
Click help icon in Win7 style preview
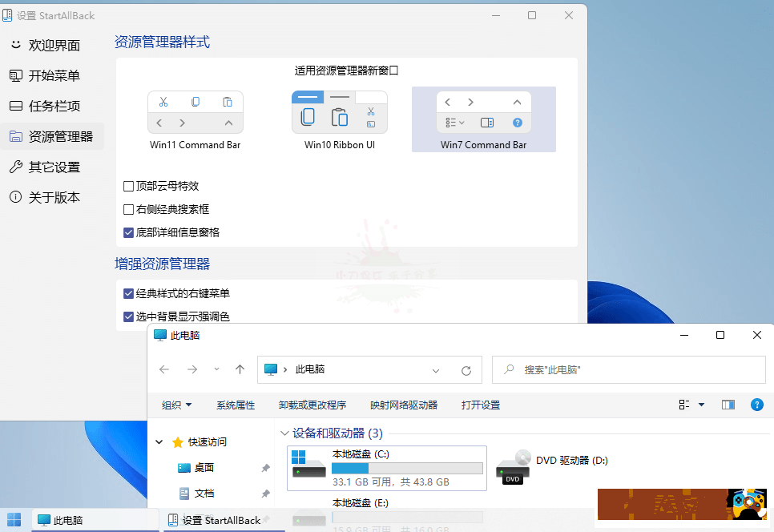click(518, 123)
